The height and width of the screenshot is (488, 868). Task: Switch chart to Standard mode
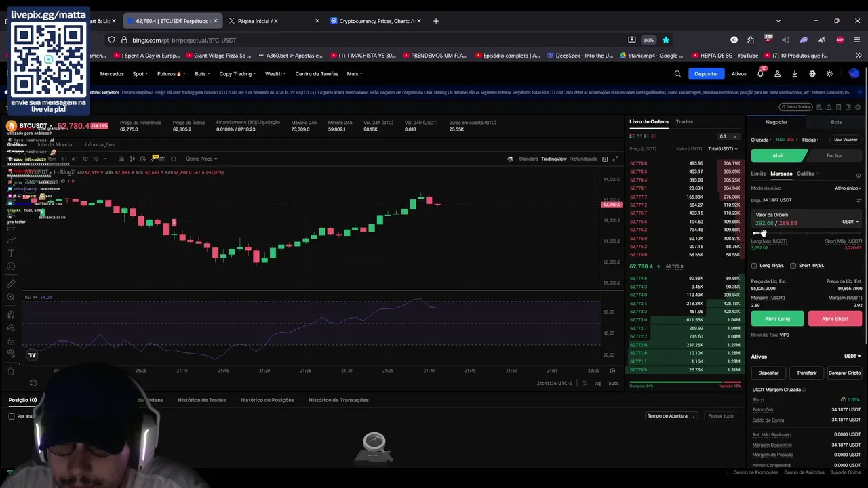[x=528, y=159]
